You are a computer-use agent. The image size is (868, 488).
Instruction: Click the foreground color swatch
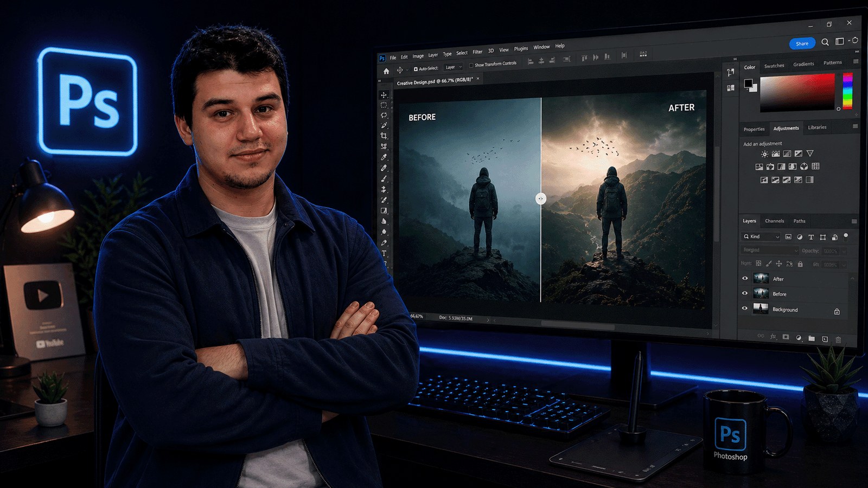748,84
